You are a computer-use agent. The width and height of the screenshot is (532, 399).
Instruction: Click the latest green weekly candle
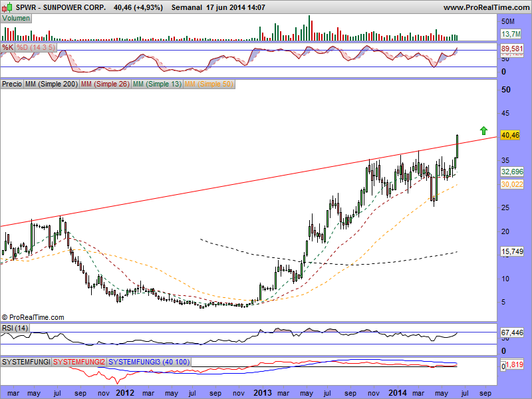pyautogui.click(x=458, y=146)
